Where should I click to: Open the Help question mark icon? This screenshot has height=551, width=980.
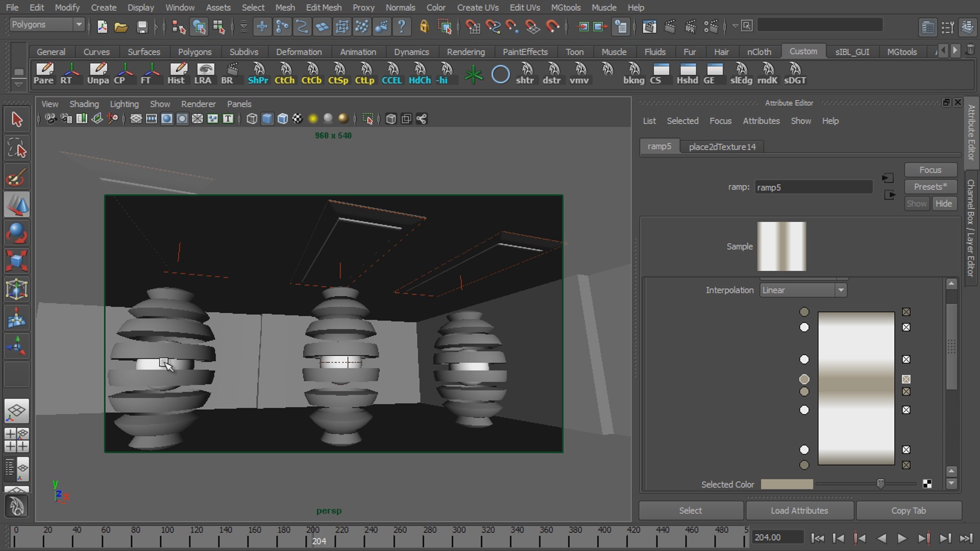coord(402,27)
